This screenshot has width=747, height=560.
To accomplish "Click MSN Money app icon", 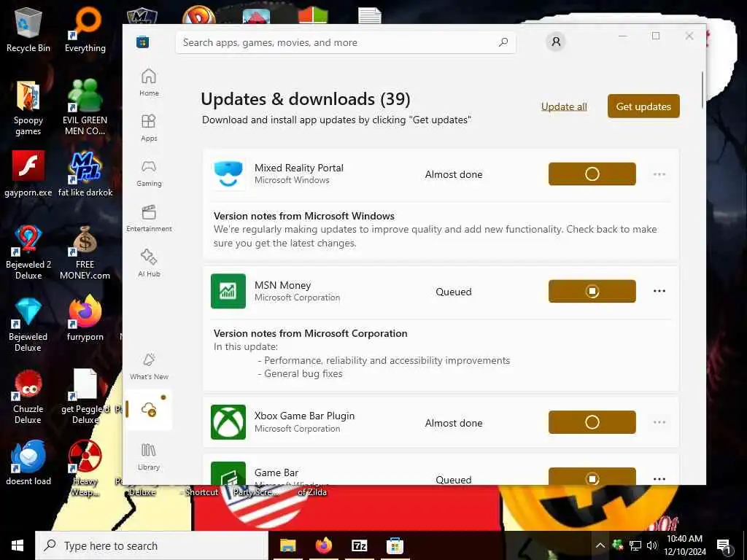I will point(228,291).
